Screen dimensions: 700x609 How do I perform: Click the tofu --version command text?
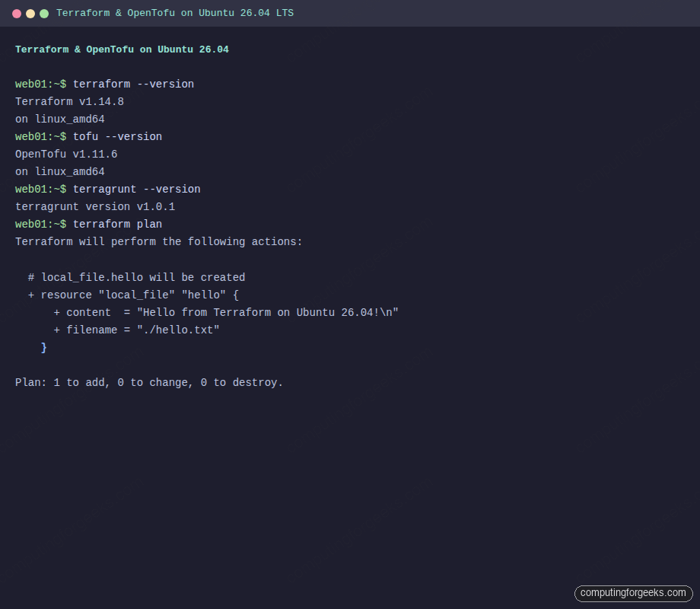coord(119,136)
